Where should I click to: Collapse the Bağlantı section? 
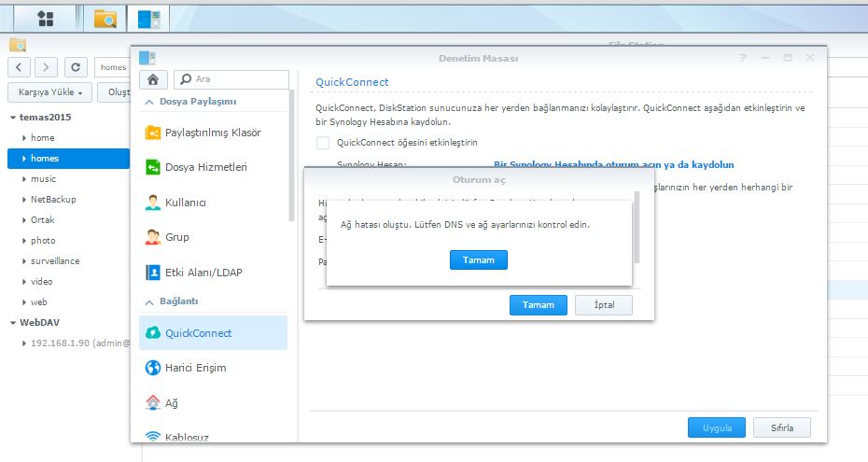point(149,301)
